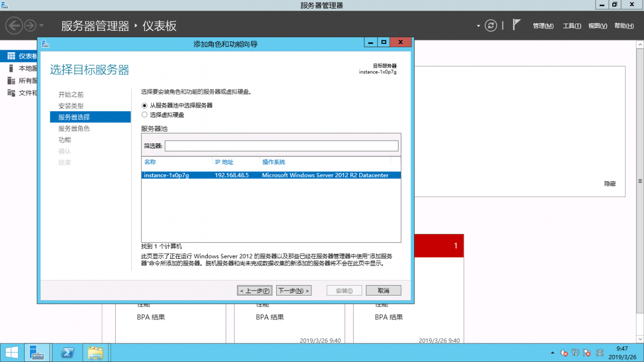Click the file and storage services icon
Viewport: 644px width, 362px height.
11,93
